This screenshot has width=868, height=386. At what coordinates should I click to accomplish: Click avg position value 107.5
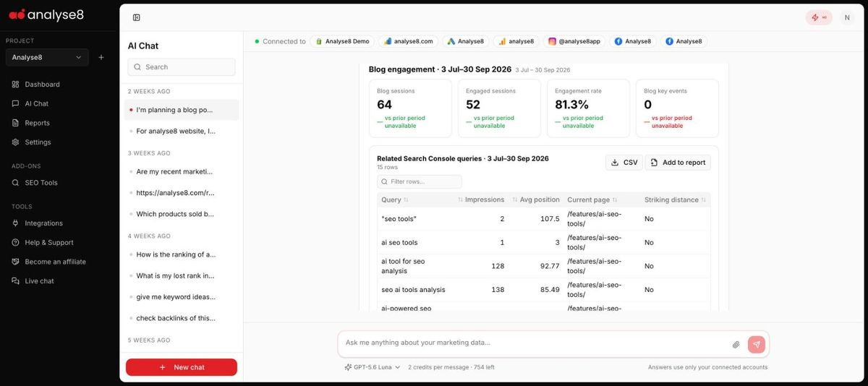550,219
